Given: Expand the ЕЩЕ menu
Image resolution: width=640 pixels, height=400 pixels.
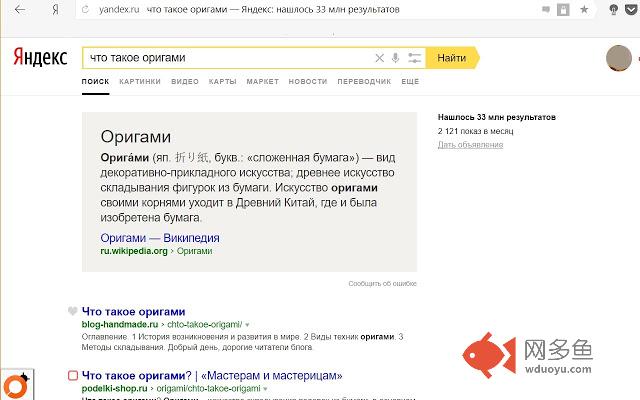Looking at the screenshot, I should pyautogui.click(x=410, y=82).
